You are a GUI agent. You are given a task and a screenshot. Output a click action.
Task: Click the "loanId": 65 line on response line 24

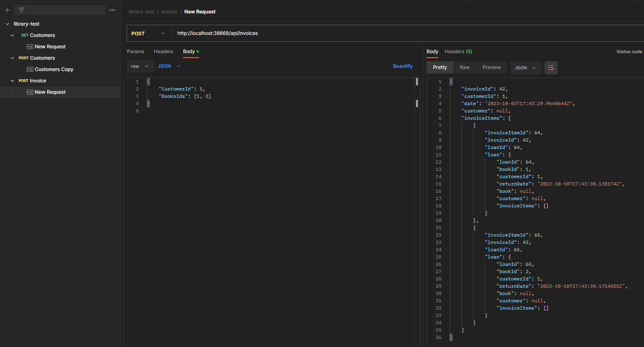click(x=504, y=250)
